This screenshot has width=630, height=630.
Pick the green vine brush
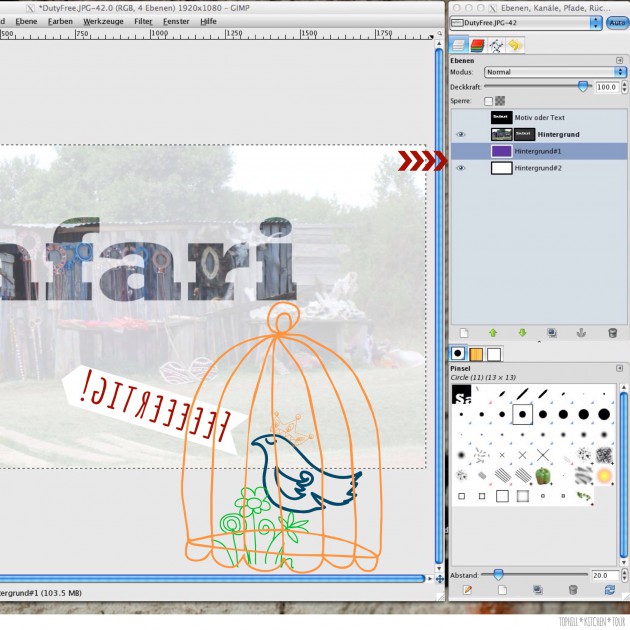tap(583, 497)
